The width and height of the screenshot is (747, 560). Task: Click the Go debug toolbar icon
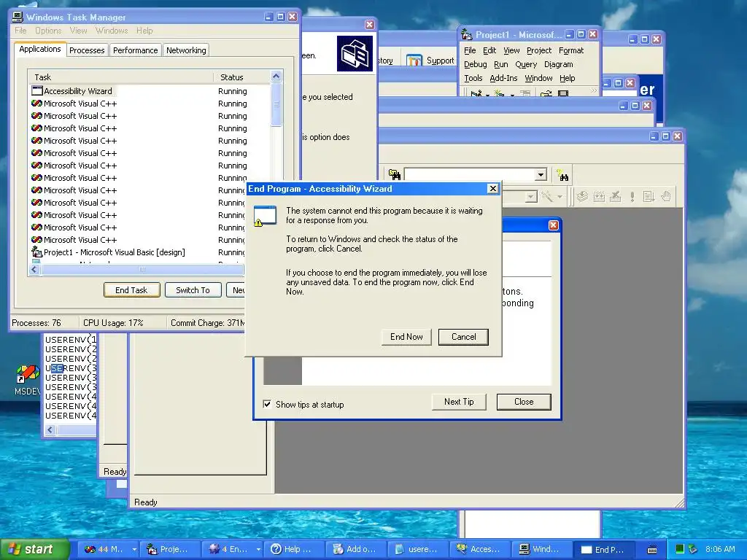(649, 196)
